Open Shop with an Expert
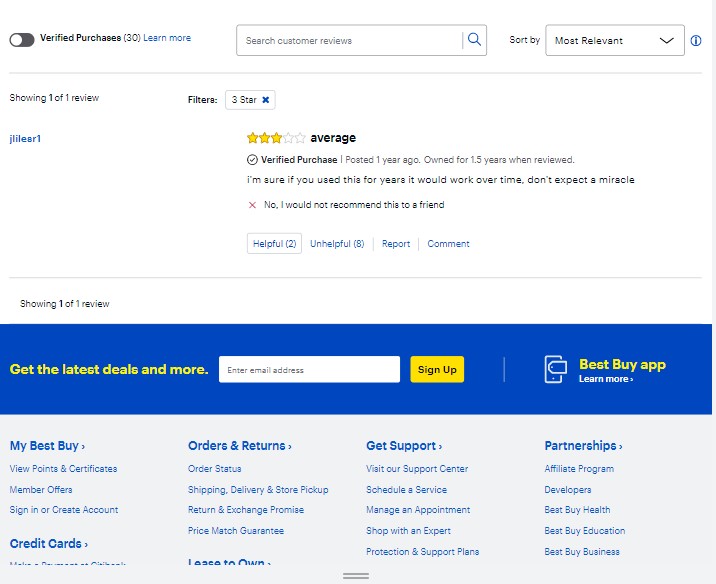The width and height of the screenshot is (716, 584). 408,531
